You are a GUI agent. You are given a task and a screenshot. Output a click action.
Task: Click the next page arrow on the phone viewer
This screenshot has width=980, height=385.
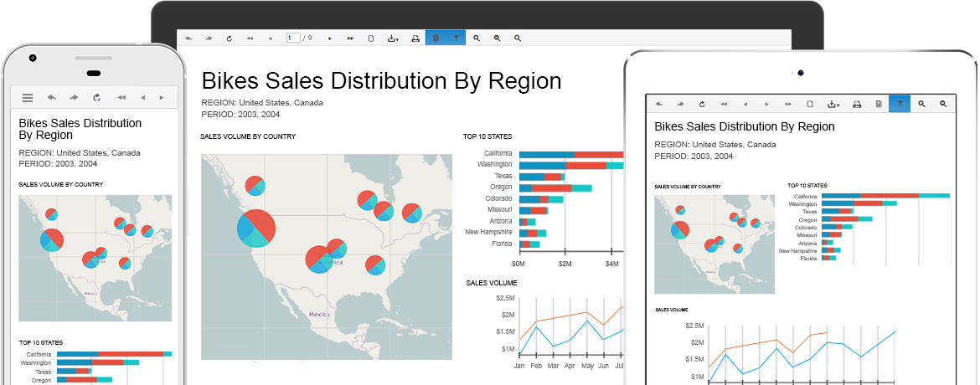pyautogui.click(x=161, y=98)
